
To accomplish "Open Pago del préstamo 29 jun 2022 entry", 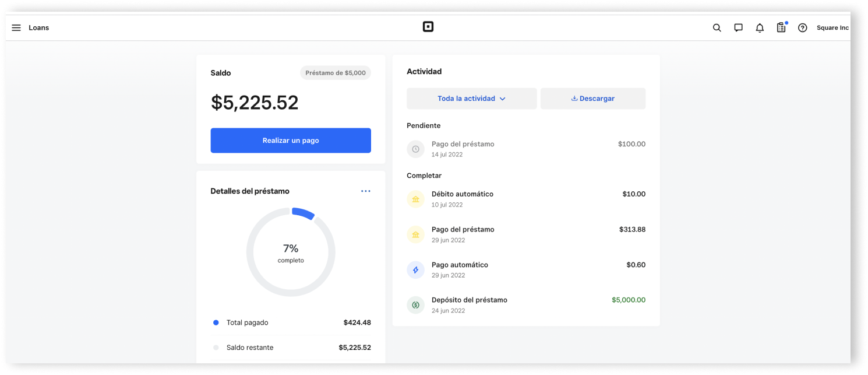I will tap(526, 234).
